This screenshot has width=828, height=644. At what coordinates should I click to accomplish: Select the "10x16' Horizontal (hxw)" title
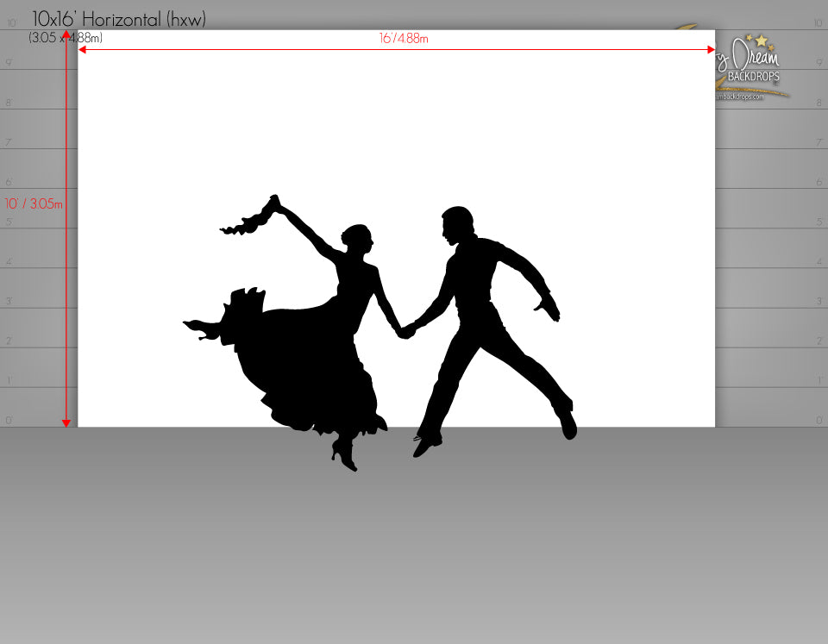(x=119, y=19)
